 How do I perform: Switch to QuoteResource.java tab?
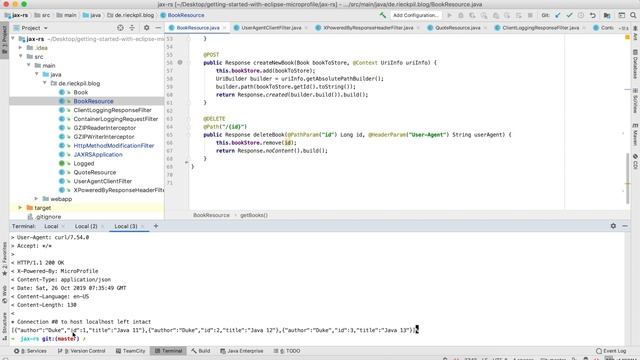(457, 28)
